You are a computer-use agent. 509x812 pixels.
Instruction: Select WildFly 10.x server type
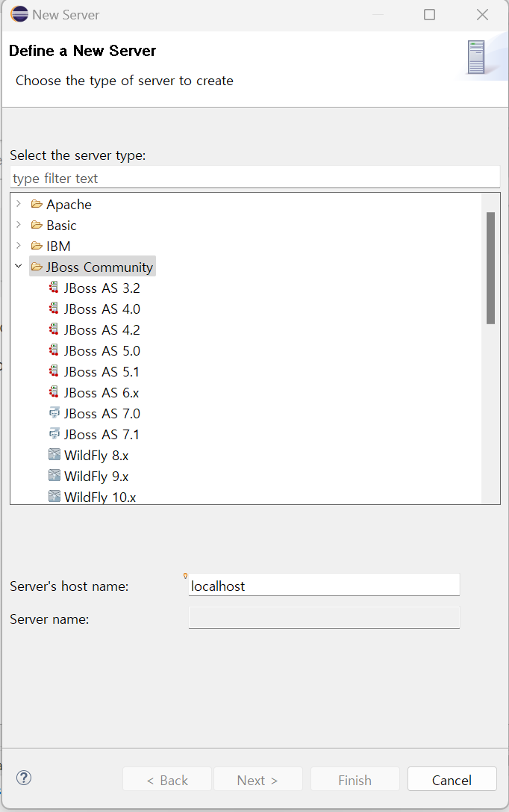click(100, 498)
